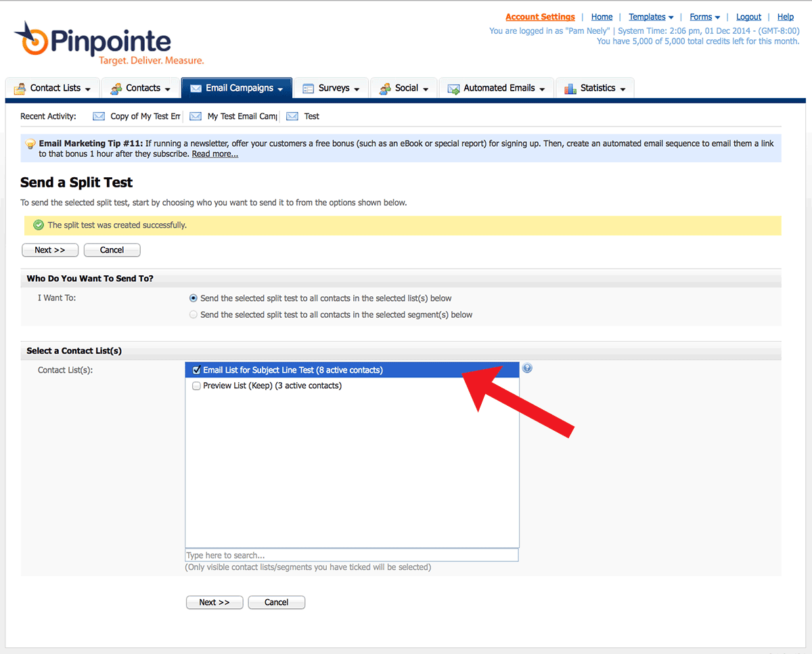This screenshot has height=654, width=812.
Task: Switch to the Automated Emails tab
Action: [x=496, y=88]
